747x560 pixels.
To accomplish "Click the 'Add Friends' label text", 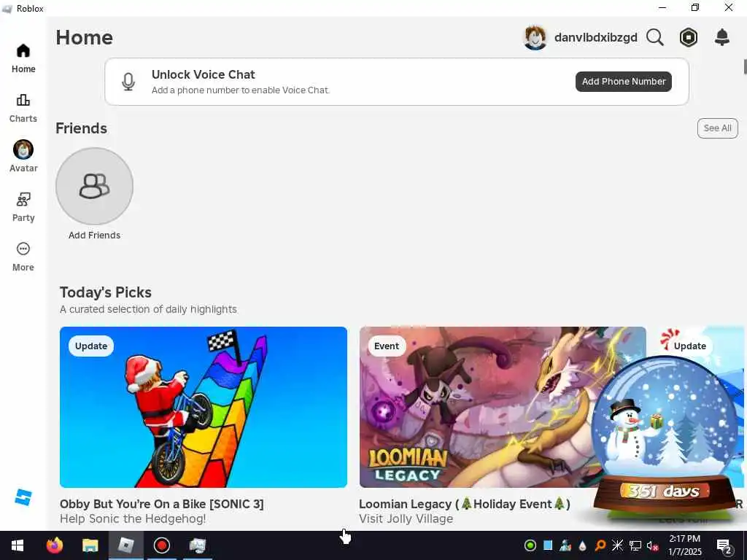I will tap(94, 236).
